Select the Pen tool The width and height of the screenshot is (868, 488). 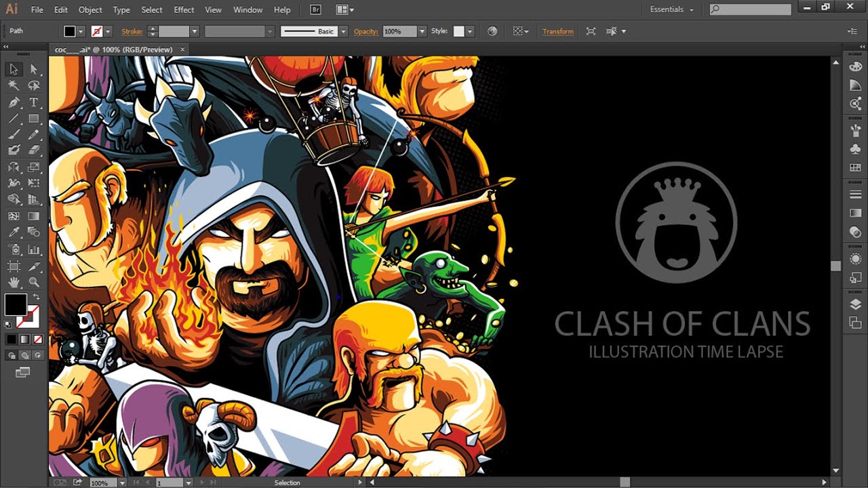click(x=14, y=102)
